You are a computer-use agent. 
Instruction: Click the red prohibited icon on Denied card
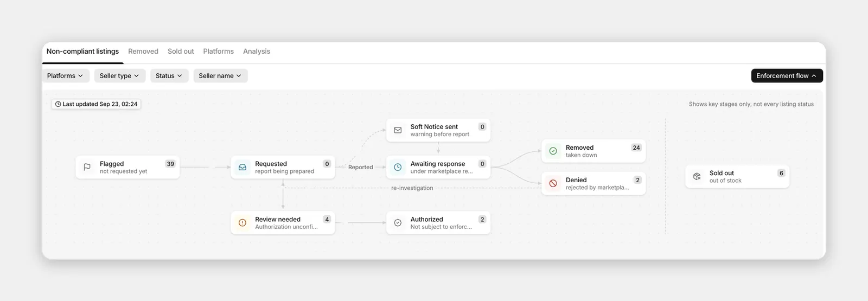click(x=553, y=183)
